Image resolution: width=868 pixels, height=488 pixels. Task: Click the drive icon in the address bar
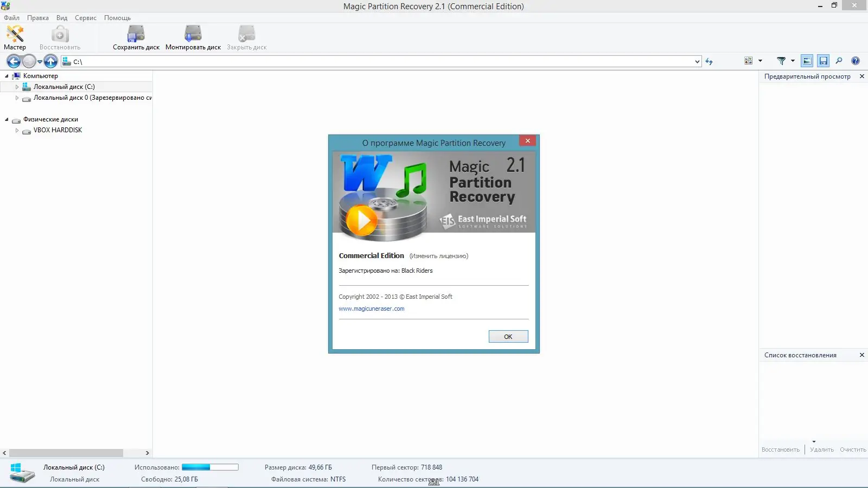pos(67,61)
